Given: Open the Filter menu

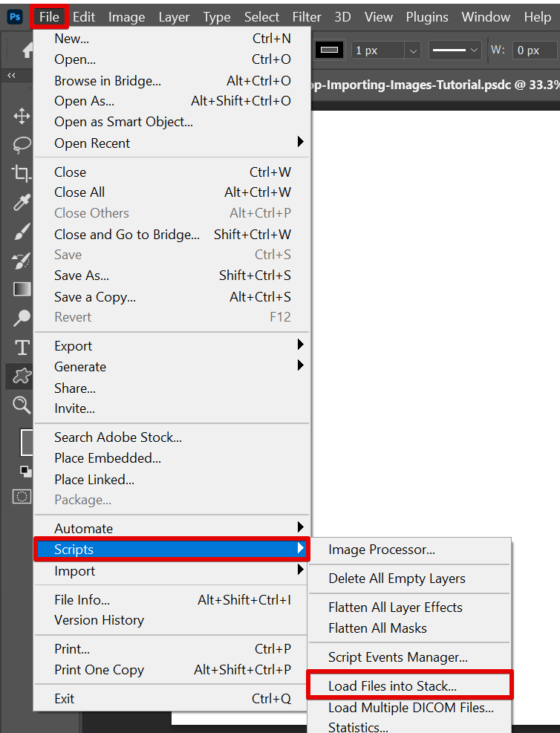Looking at the screenshot, I should [x=307, y=17].
